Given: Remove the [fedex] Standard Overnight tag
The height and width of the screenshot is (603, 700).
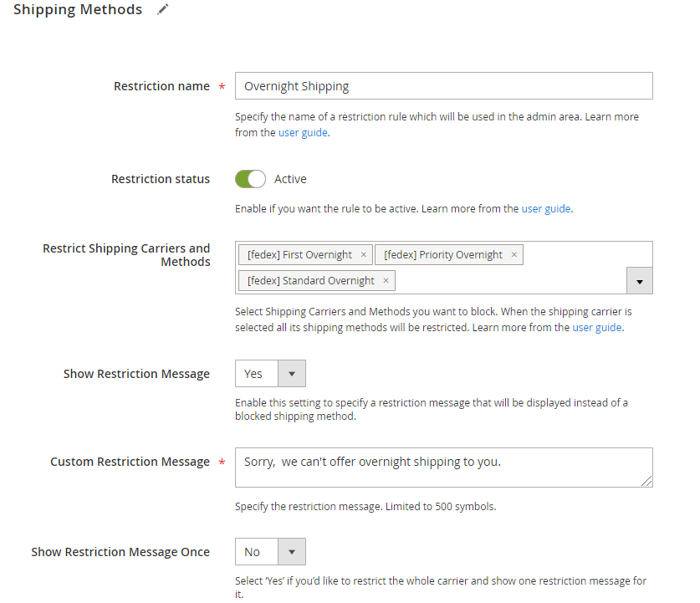Looking at the screenshot, I should coord(386,280).
